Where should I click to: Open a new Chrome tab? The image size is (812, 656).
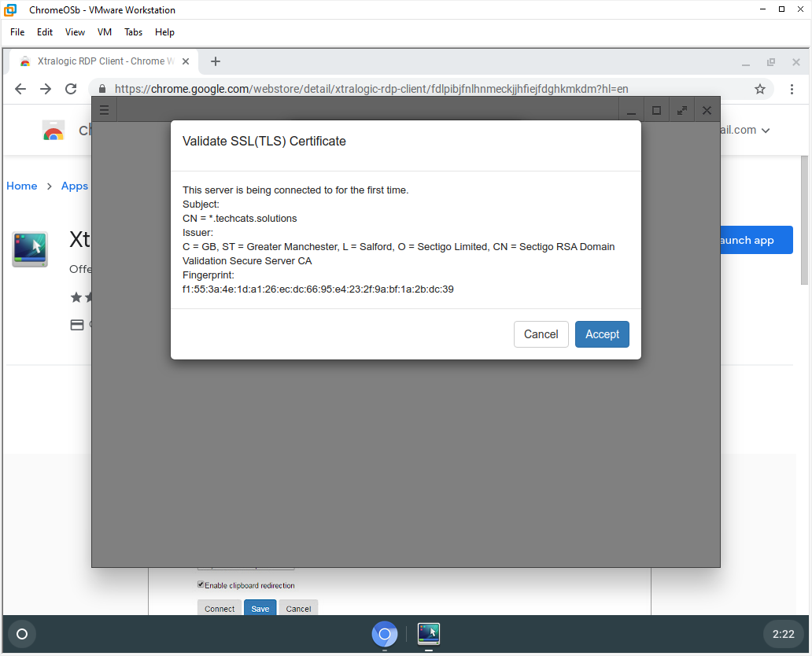[216, 61]
